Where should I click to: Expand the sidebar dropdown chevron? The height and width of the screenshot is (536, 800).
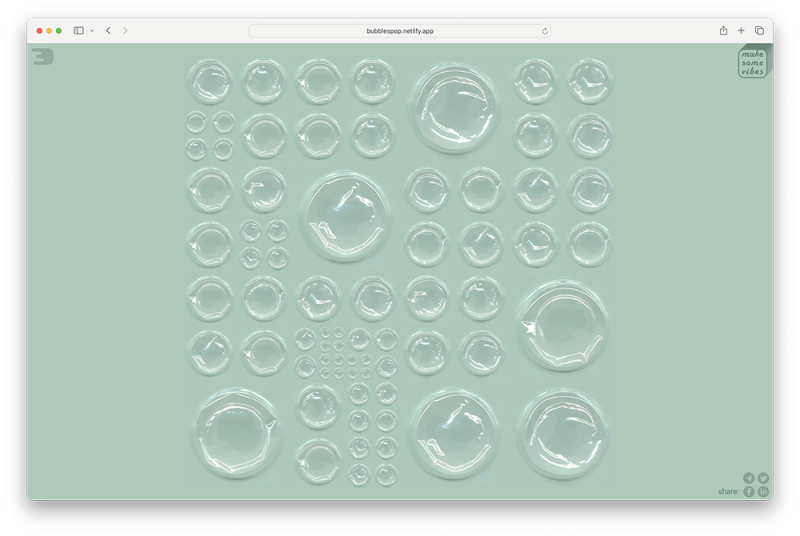[x=92, y=31]
